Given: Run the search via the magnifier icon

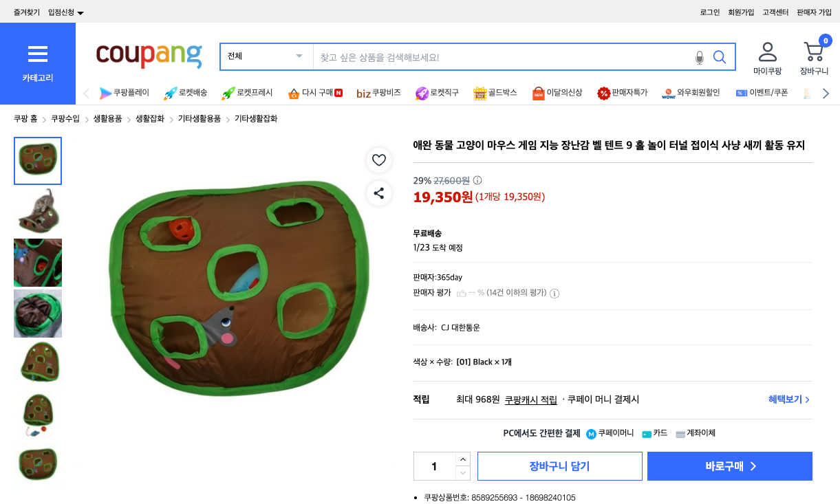Looking at the screenshot, I should [720, 57].
